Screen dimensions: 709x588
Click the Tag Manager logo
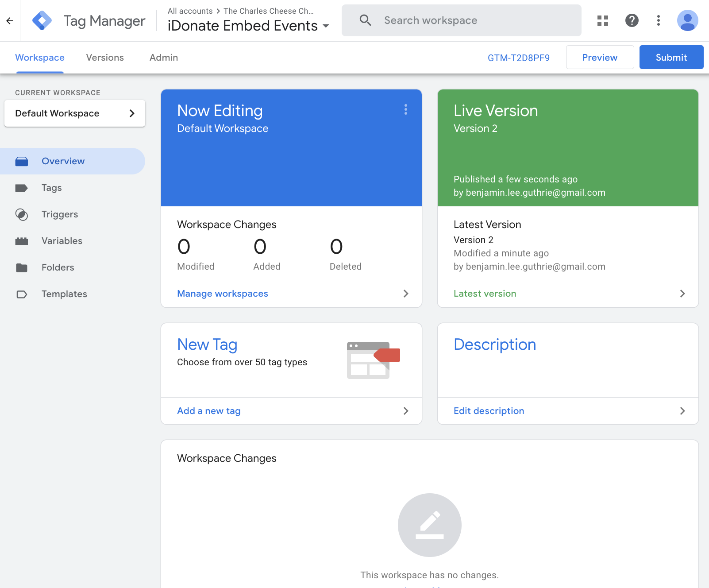[42, 20]
